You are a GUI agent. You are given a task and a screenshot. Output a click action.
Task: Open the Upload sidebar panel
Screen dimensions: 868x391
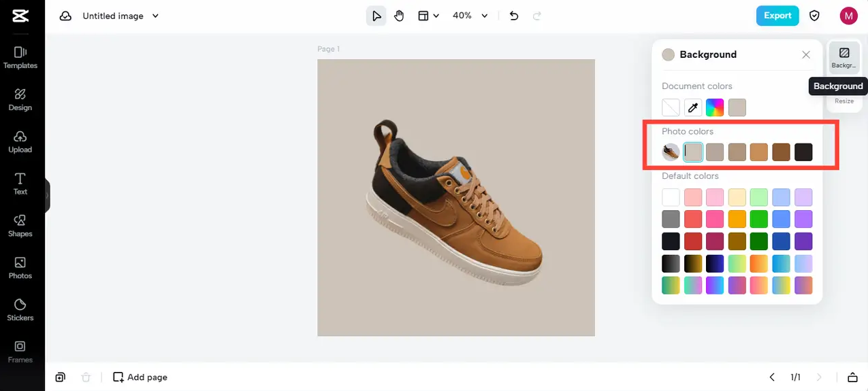pyautogui.click(x=20, y=142)
